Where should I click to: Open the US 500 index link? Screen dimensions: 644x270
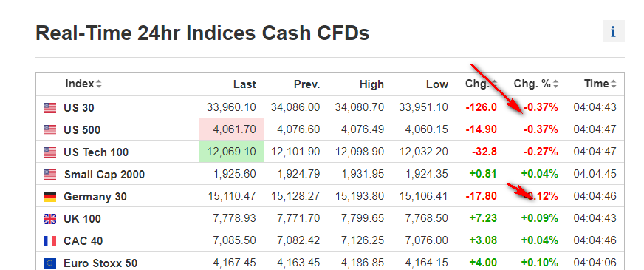(82, 130)
